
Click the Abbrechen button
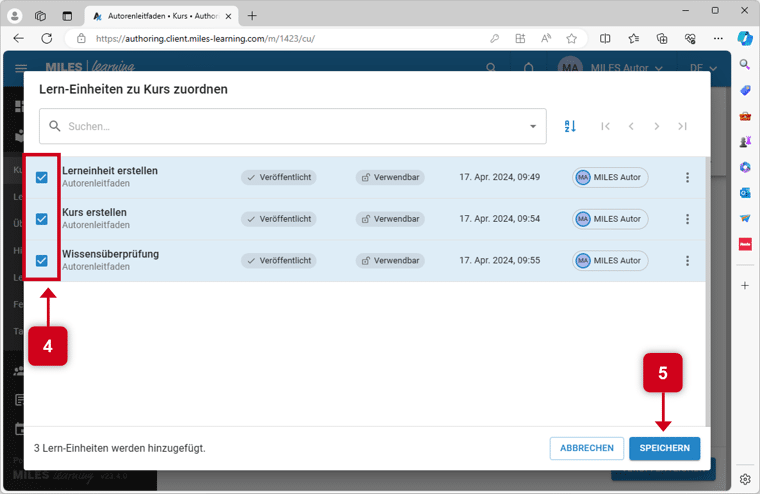coord(586,448)
